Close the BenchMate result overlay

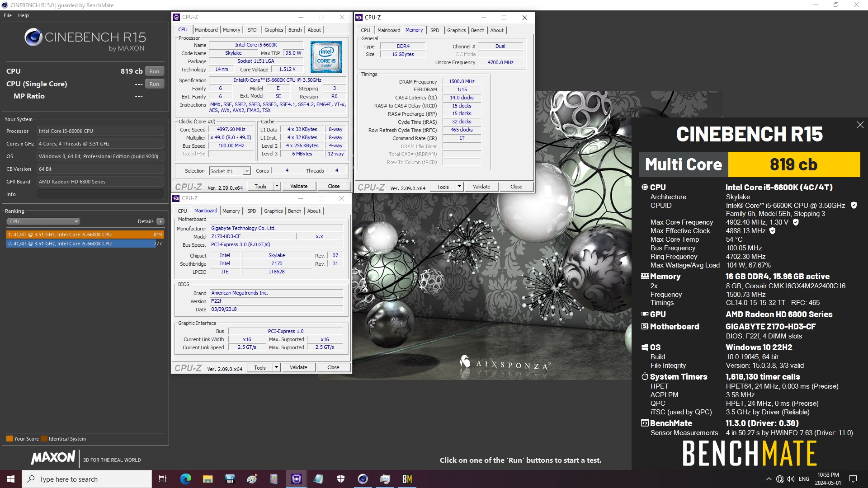[x=860, y=125]
